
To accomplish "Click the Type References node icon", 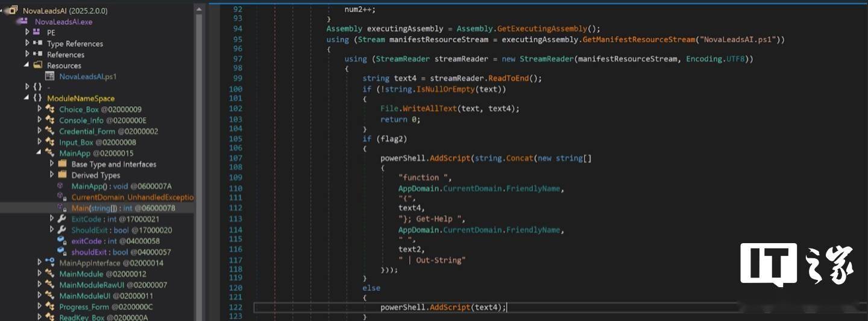I will 37,43.
